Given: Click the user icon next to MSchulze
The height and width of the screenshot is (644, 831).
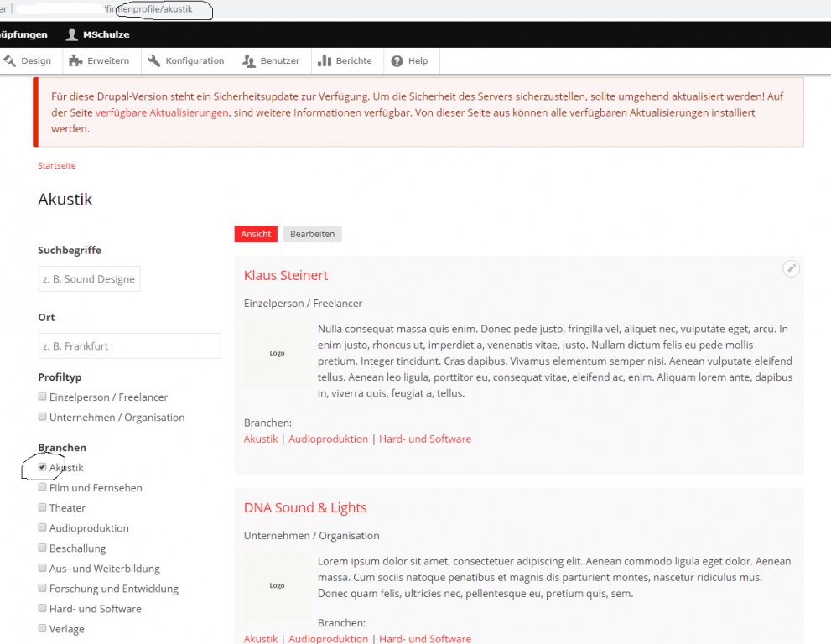Looking at the screenshot, I should [x=72, y=34].
